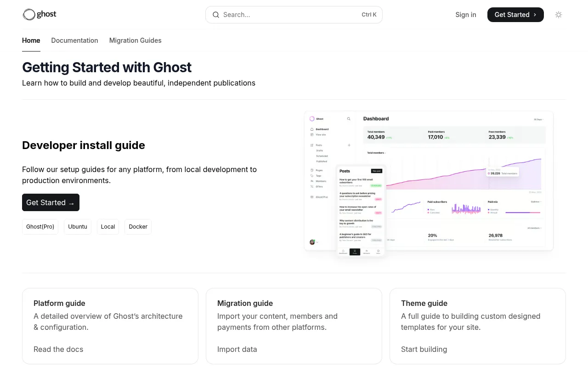The height and width of the screenshot is (368, 588).
Task: Choose the Ubuntu install option
Action: point(78,227)
